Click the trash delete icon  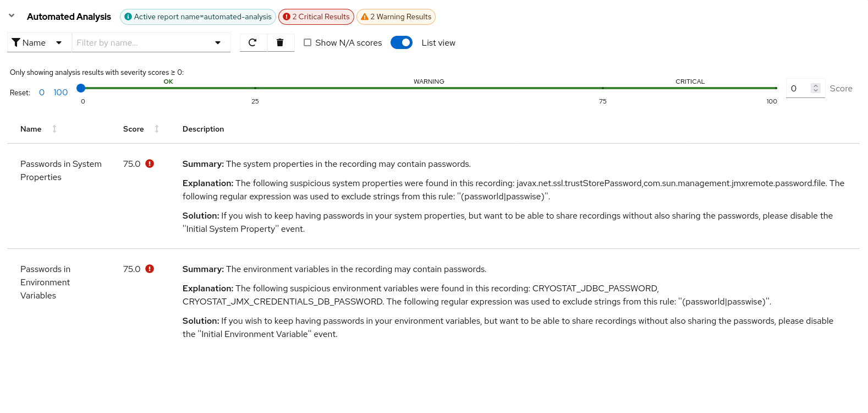pyautogui.click(x=280, y=42)
